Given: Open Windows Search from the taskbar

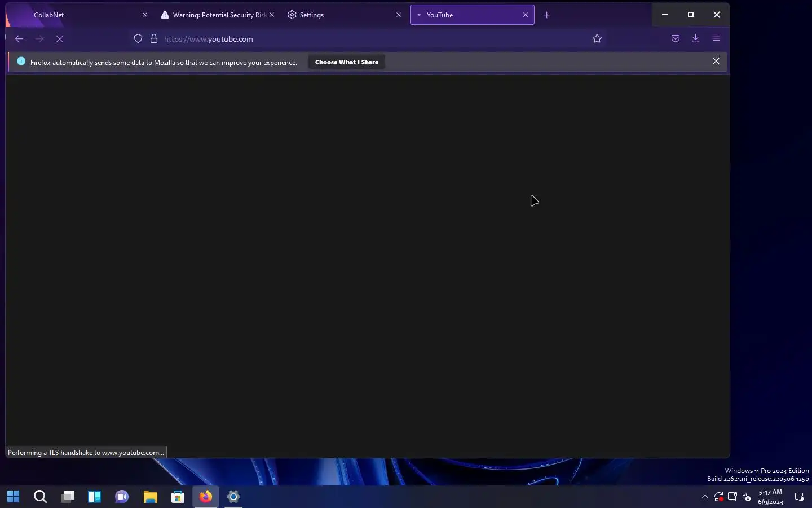Looking at the screenshot, I should click(40, 497).
